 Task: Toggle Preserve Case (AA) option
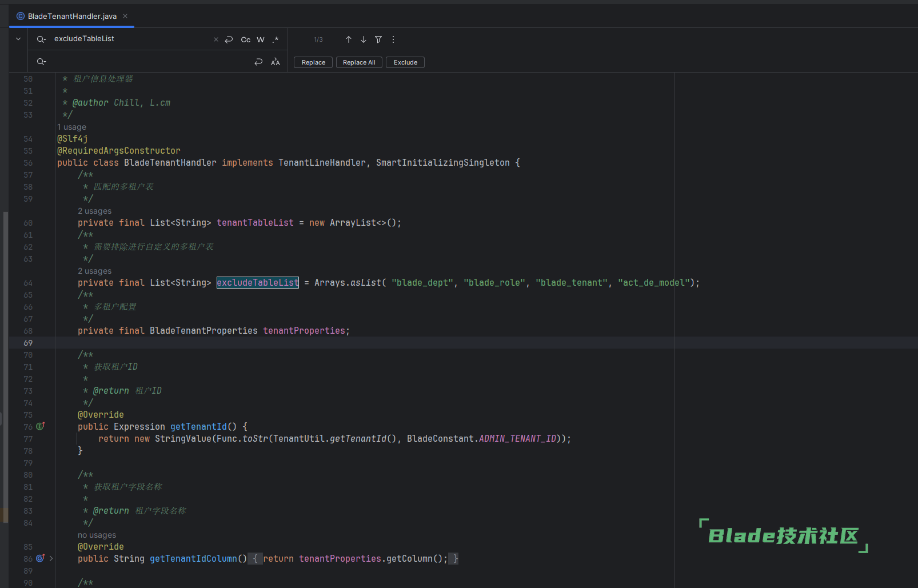(x=276, y=62)
